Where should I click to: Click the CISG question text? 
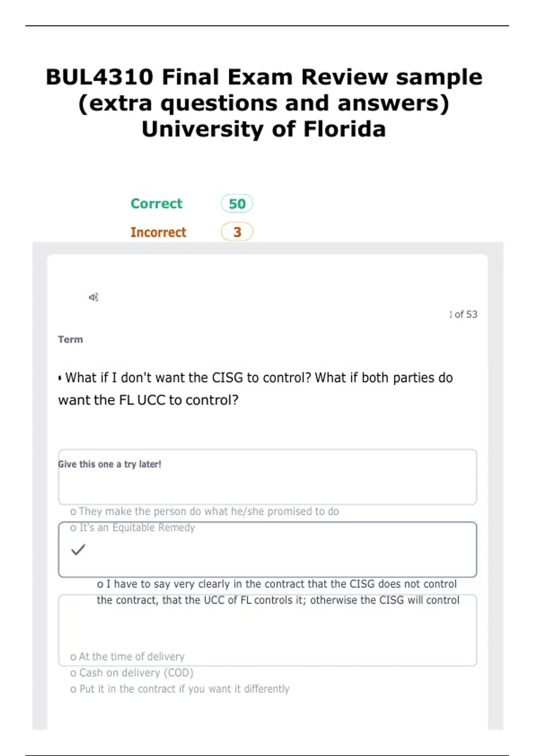point(255,389)
